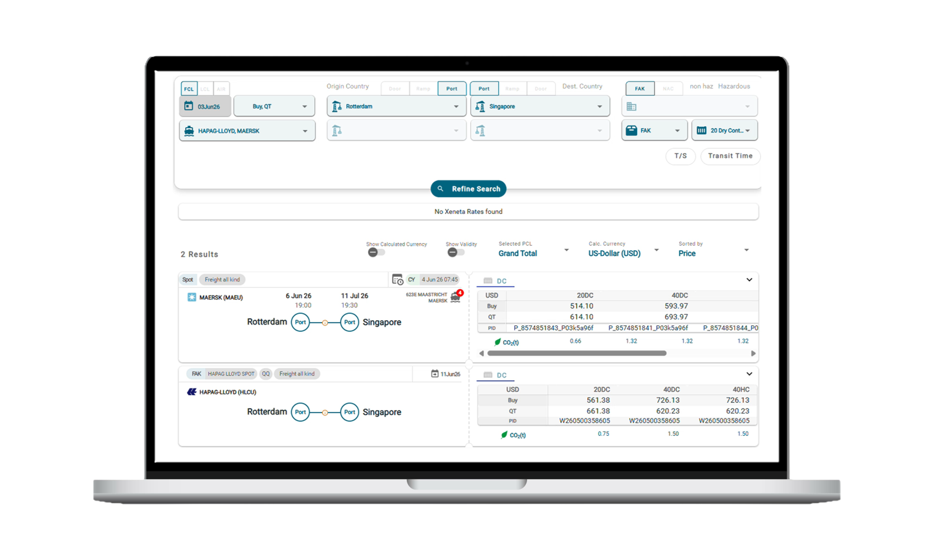Click the container icon beside DC in Maersk rates
Viewport: 934px width, 560px height.
[x=488, y=281]
